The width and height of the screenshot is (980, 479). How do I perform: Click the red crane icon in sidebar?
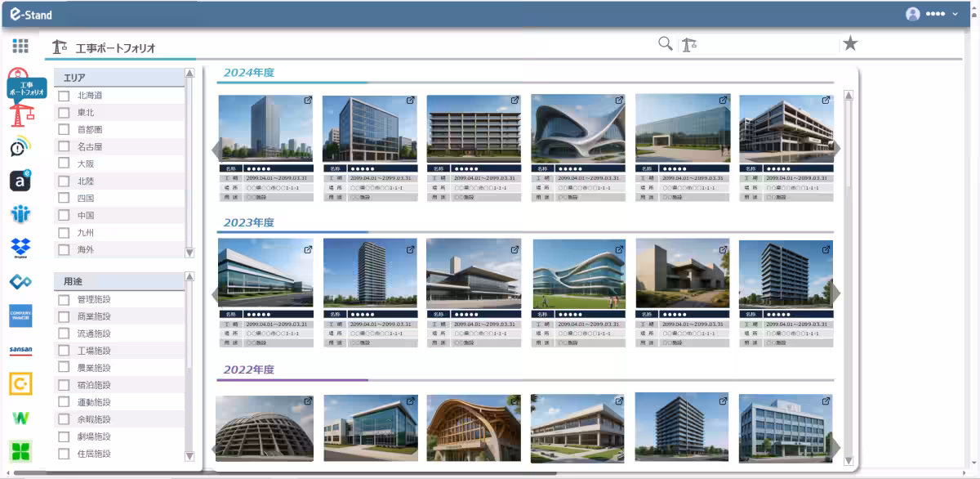[x=20, y=114]
